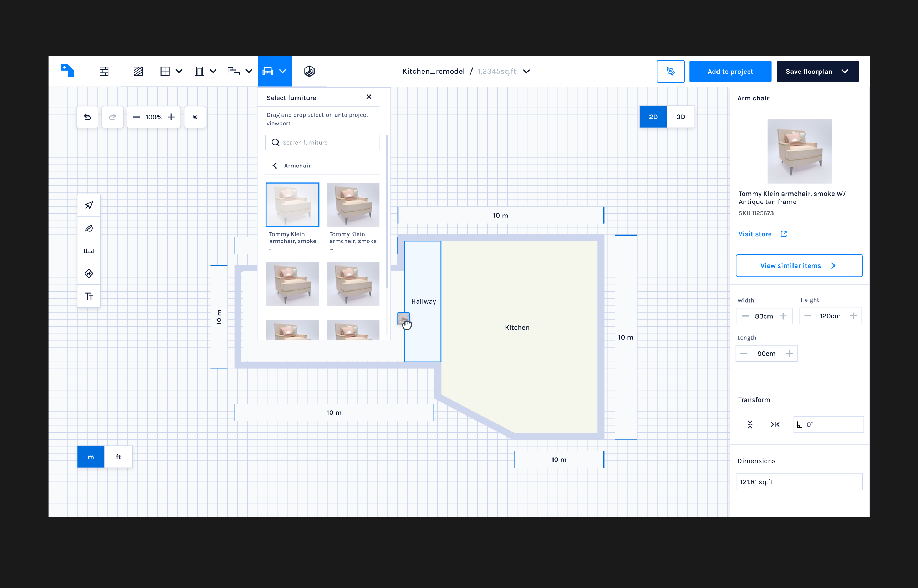
Task: Choose the text tool in sidebar
Action: (x=89, y=296)
